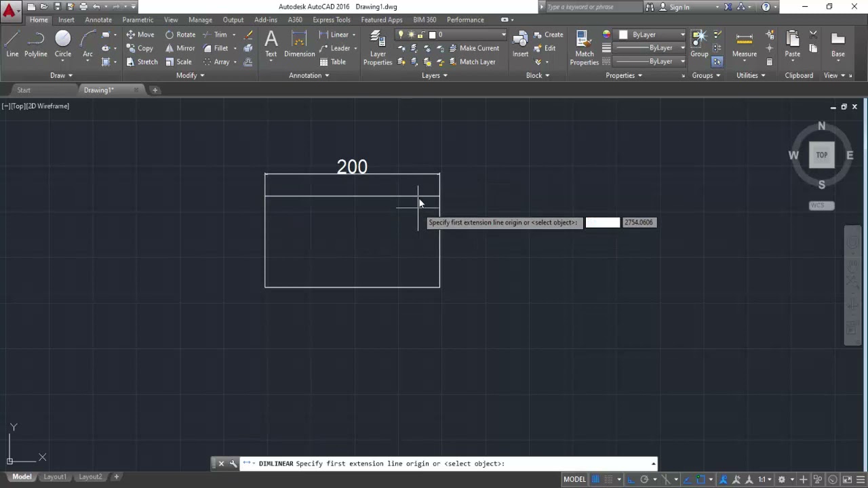
Task: Choose the Scale command
Action: [x=178, y=62]
